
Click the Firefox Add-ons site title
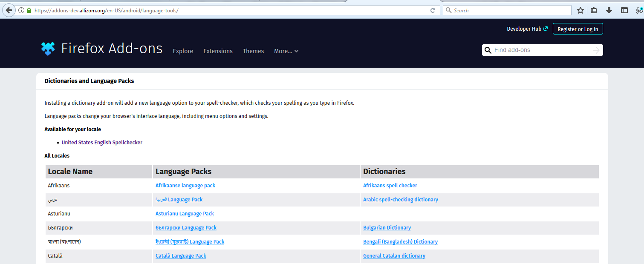(x=112, y=49)
